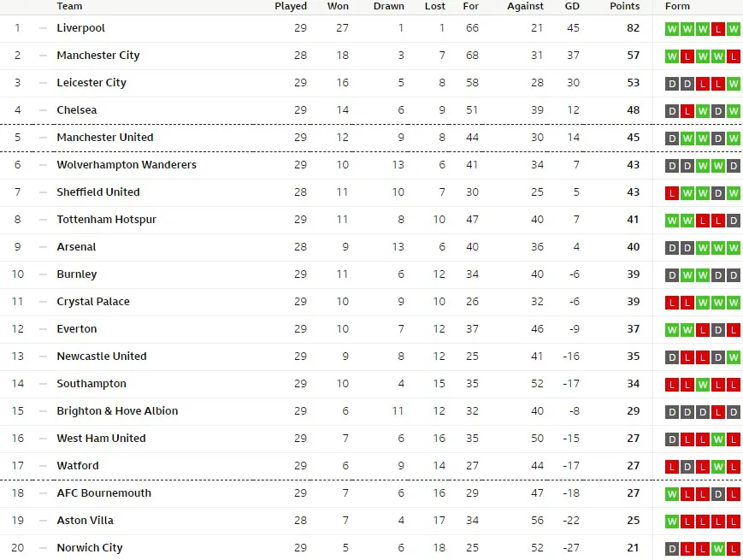Click movement indicator beside Watford
The image size is (743, 560).
click(x=43, y=466)
